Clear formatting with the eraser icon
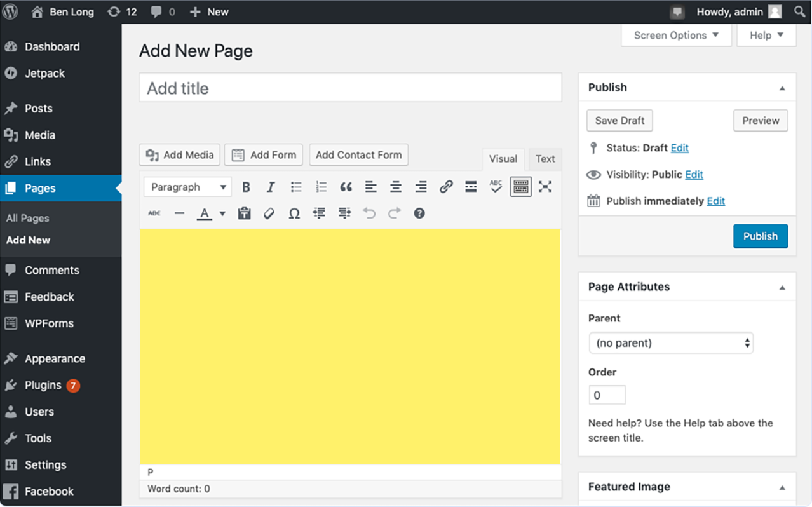Screen dimensions: 812x507 pos(269,213)
